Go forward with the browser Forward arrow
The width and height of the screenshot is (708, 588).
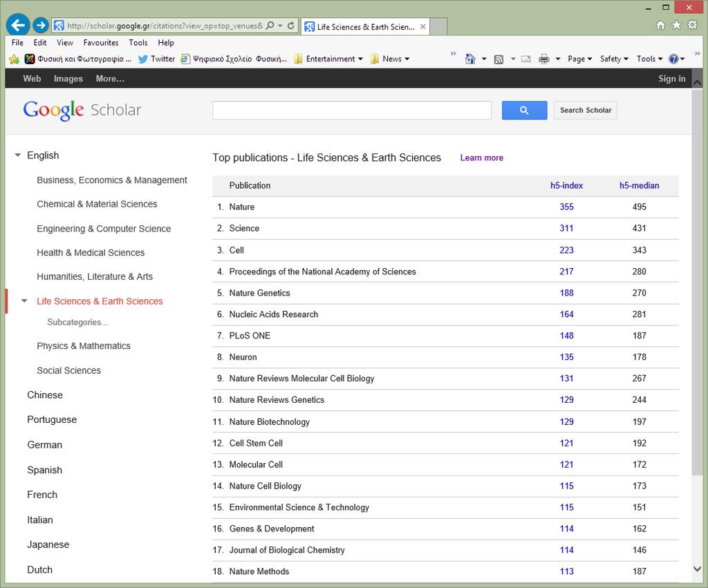41,26
